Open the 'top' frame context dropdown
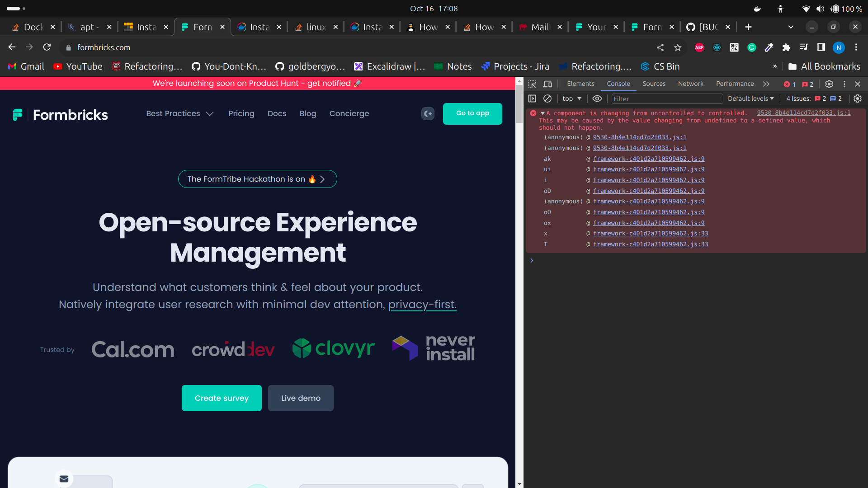 tap(571, 99)
